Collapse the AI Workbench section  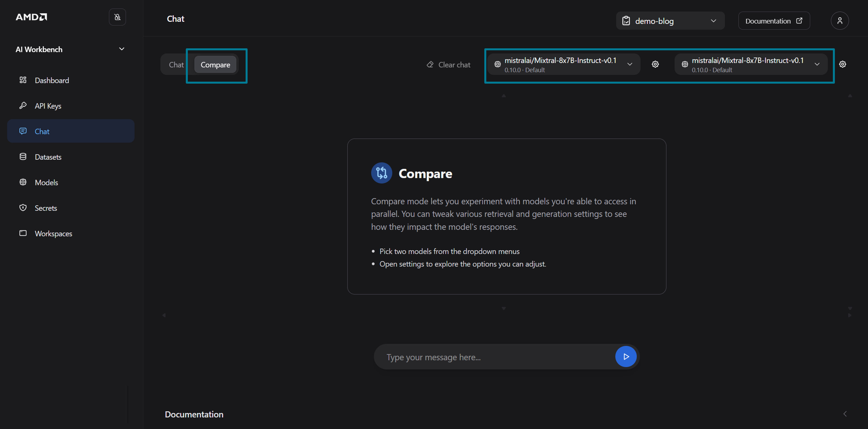tap(122, 49)
